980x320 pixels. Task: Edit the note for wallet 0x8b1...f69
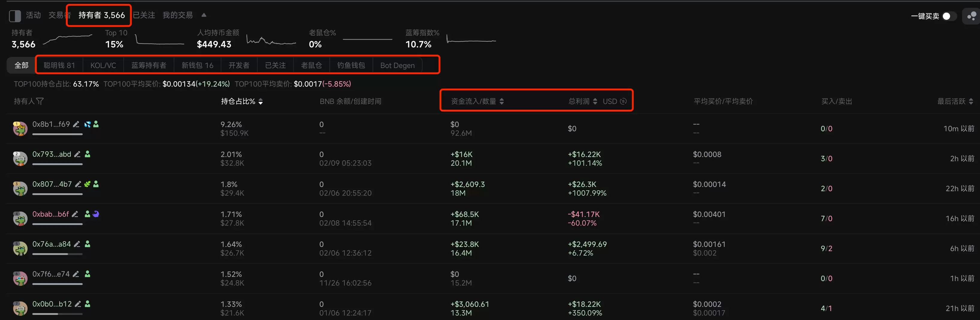tap(76, 124)
